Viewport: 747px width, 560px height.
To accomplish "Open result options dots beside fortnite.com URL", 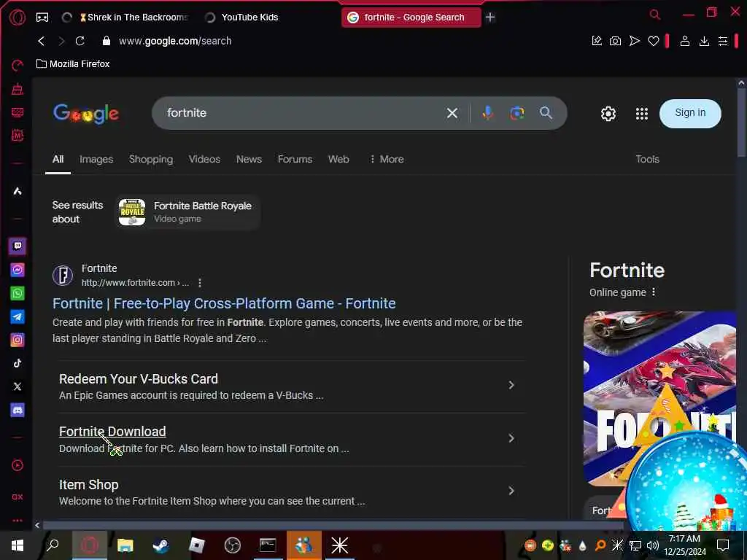I will (200, 283).
